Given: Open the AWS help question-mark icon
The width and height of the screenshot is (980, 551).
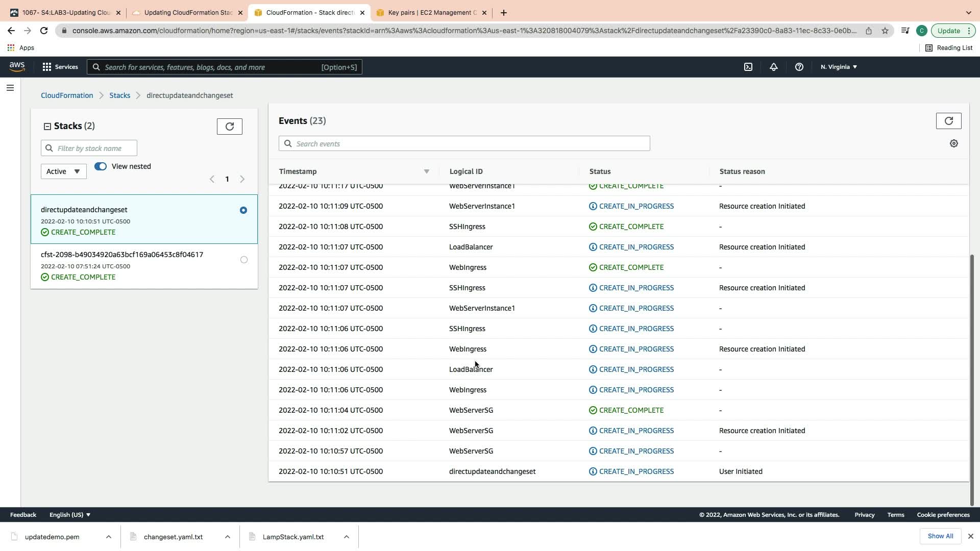Looking at the screenshot, I should click(x=799, y=67).
